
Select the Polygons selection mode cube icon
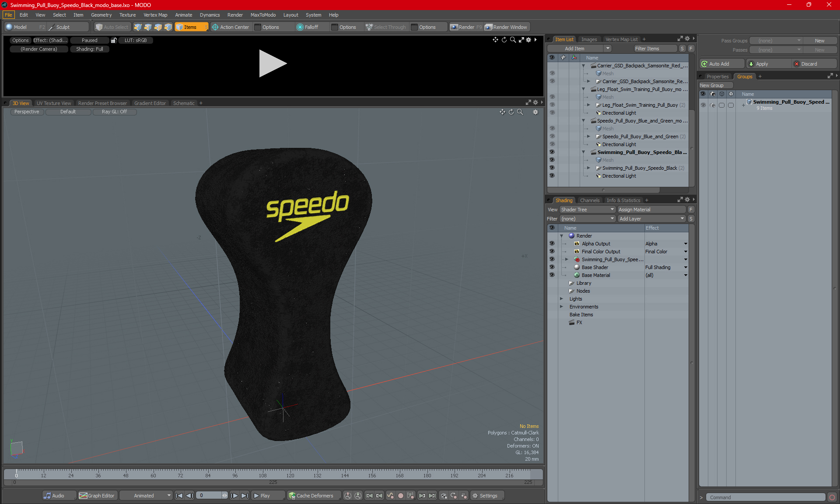tap(158, 27)
